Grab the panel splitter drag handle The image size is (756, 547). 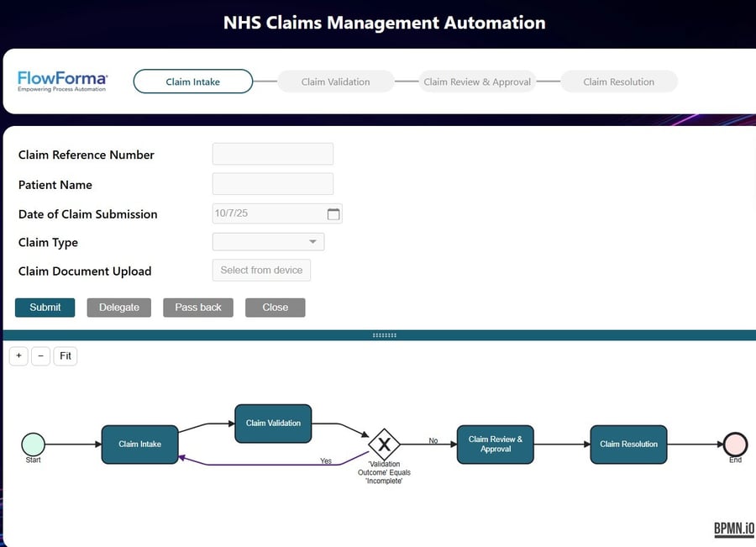coord(384,335)
